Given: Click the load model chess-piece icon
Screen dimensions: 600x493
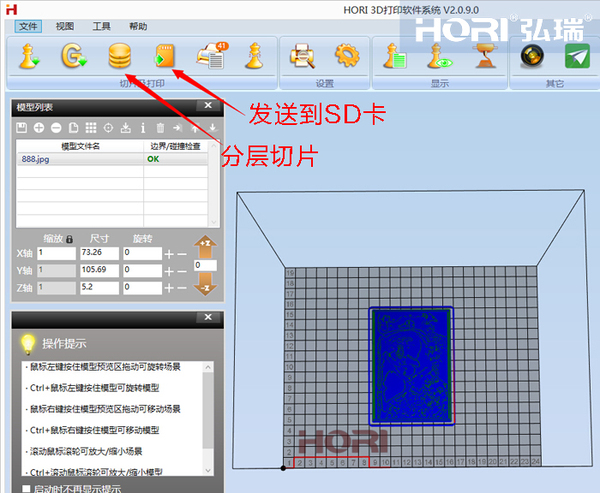Looking at the screenshot, I should coord(29,56).
